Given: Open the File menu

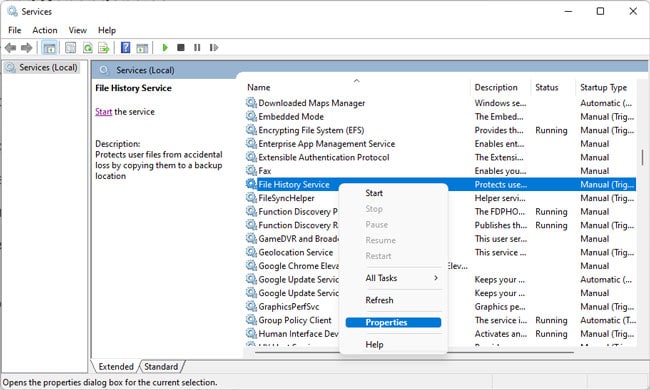Looking at the screenshot, I should coord(15,30).
